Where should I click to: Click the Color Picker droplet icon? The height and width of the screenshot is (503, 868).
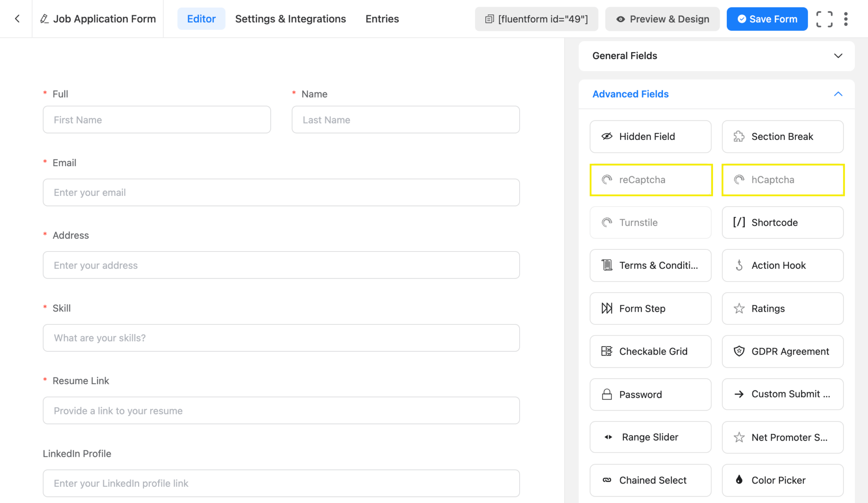[x=739, y=480]
